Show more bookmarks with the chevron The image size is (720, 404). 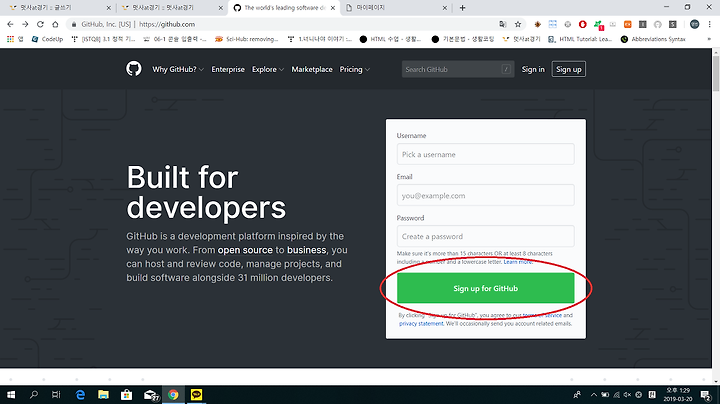pyautogui.click(x=709, y=39)
